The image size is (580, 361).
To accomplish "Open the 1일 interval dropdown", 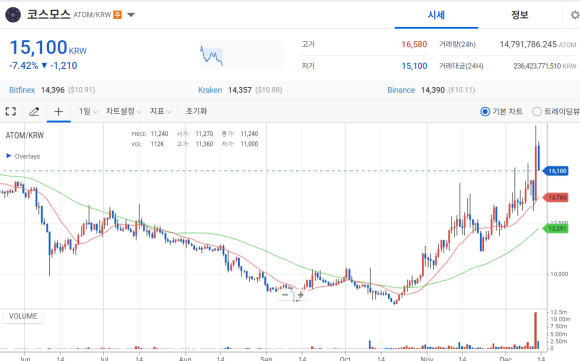I will [x=88, y=111].
